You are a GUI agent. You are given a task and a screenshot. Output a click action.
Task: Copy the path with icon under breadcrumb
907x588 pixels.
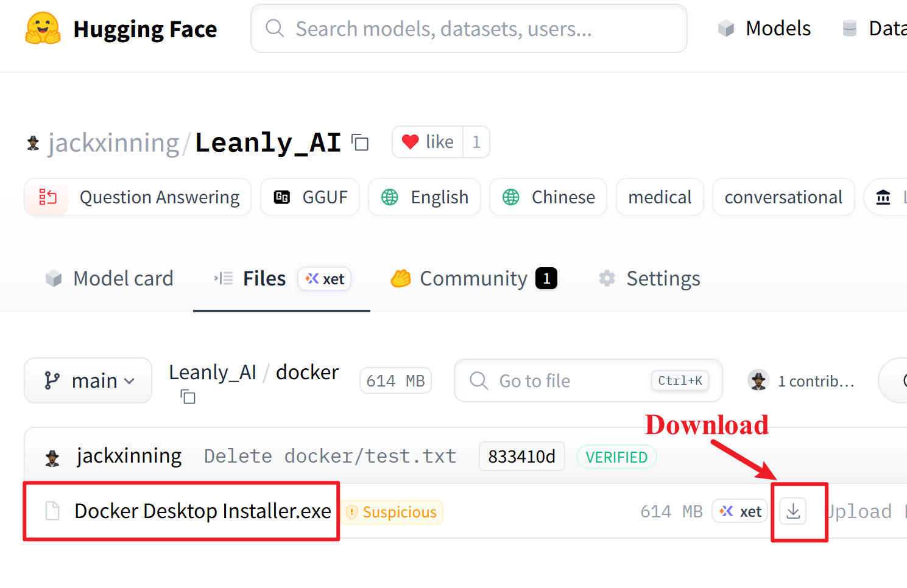(188, 397)
